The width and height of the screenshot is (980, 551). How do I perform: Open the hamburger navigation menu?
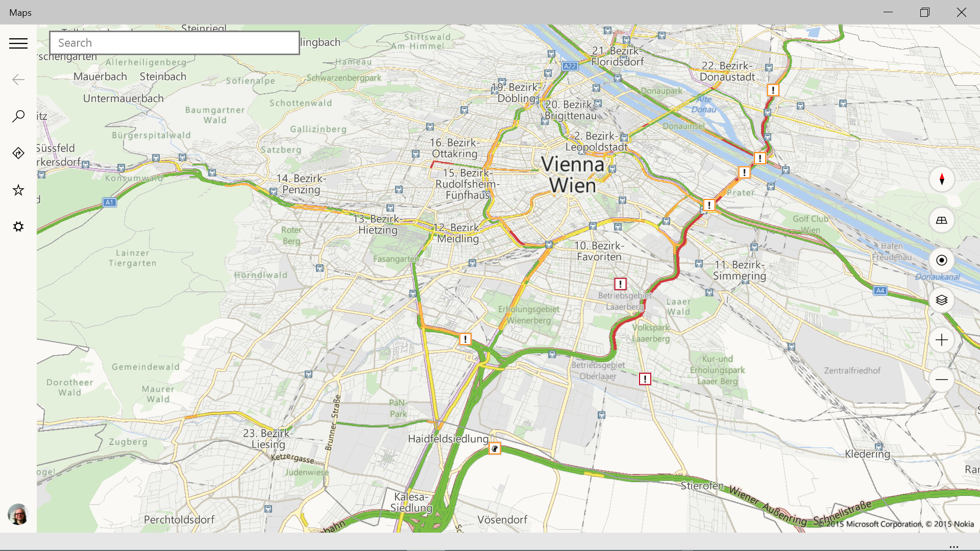(18, 43)
